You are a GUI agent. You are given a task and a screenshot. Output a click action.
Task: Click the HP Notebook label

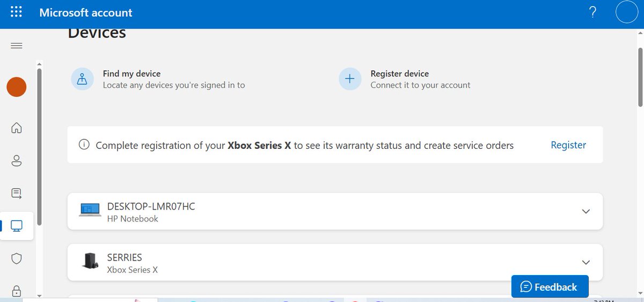(133, 219)
